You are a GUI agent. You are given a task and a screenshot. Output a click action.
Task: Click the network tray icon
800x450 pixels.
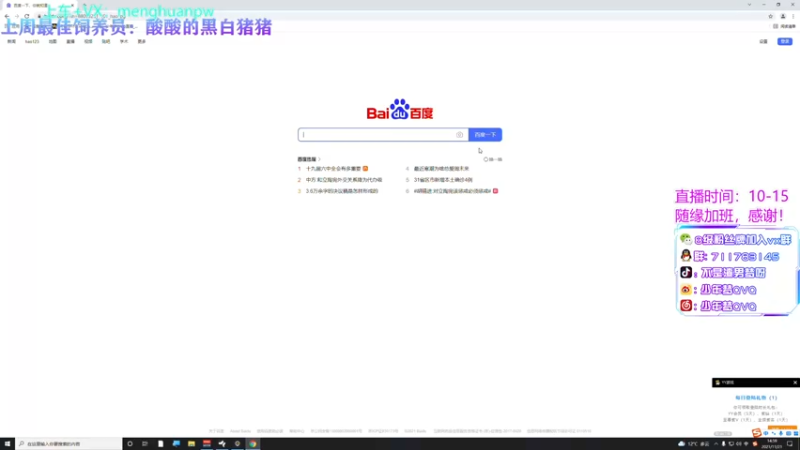tap(746, 444)
